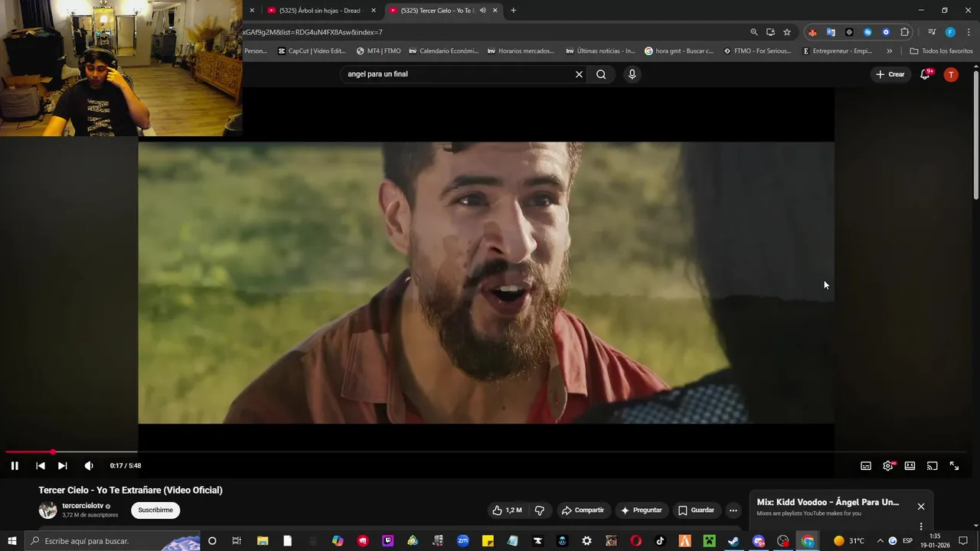Screen dimensions: 980x551
Task: Open the Windows Start menu
Action: point(12,541)
